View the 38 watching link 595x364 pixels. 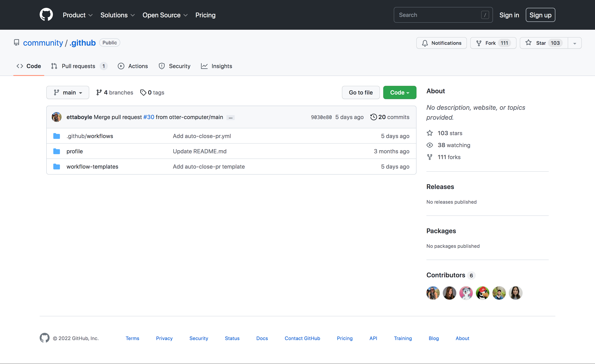(448, 145)
